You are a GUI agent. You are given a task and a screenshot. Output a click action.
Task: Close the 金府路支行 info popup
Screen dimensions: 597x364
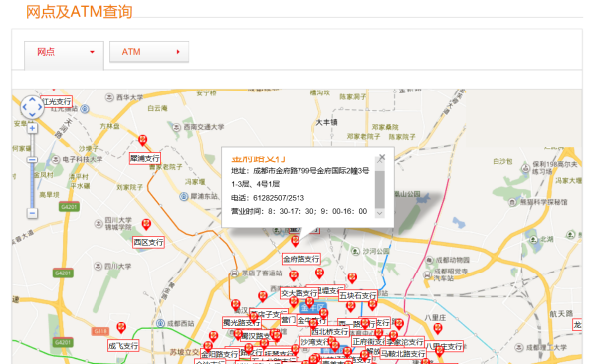click(x=382, y=157)
